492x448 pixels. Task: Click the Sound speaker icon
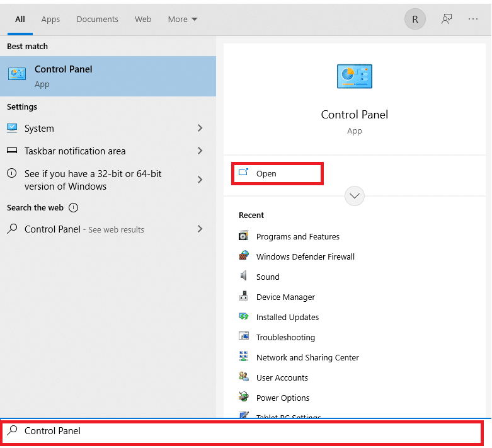(x=244, y=277)
